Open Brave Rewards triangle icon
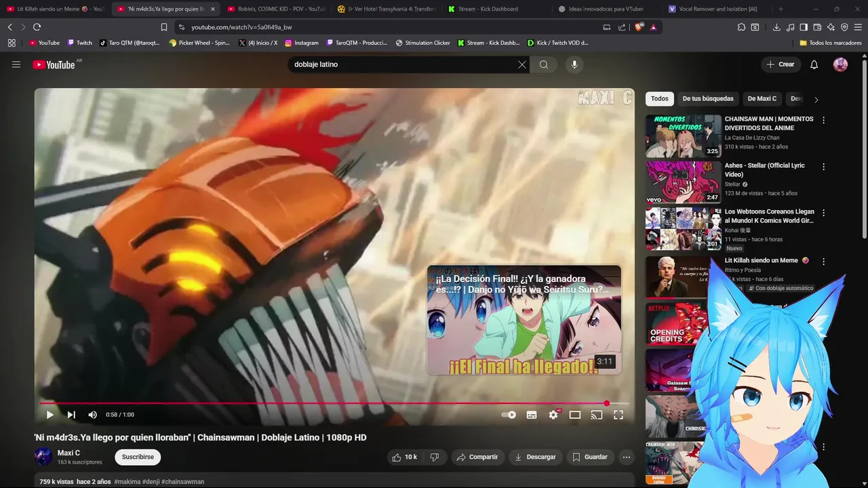The height and width of the screenshot is (488, 868). tap(653, 27)
